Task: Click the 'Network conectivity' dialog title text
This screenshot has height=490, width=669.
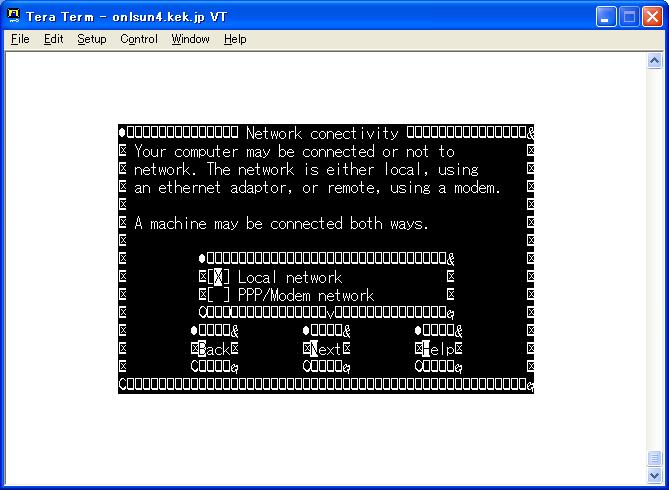Action: coord(322,134)
